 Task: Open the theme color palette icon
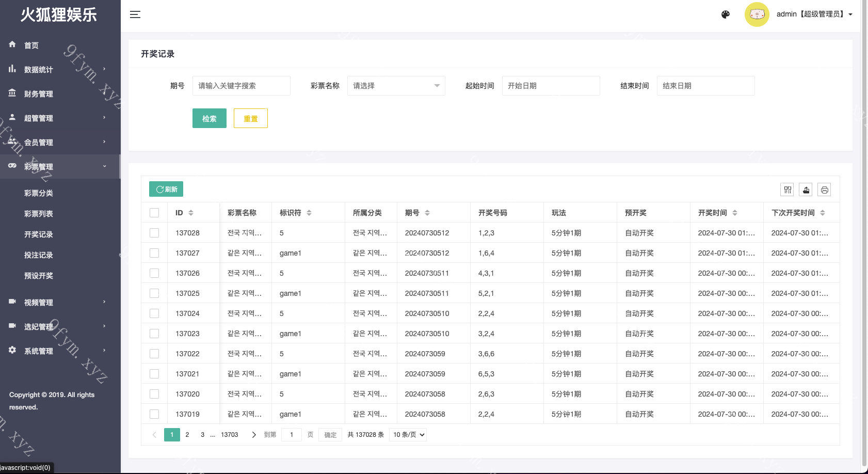coord(726,14)
